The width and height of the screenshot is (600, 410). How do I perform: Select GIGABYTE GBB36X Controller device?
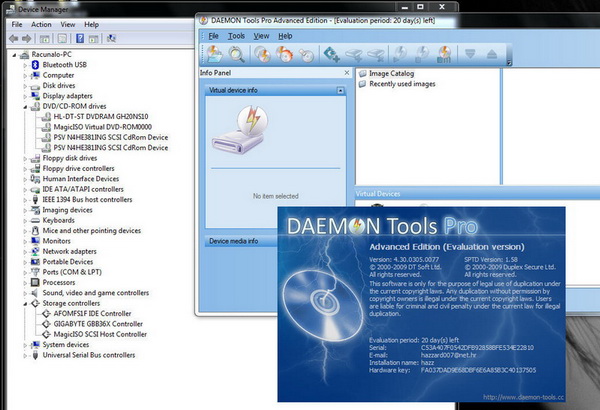(x=94, y=323)
